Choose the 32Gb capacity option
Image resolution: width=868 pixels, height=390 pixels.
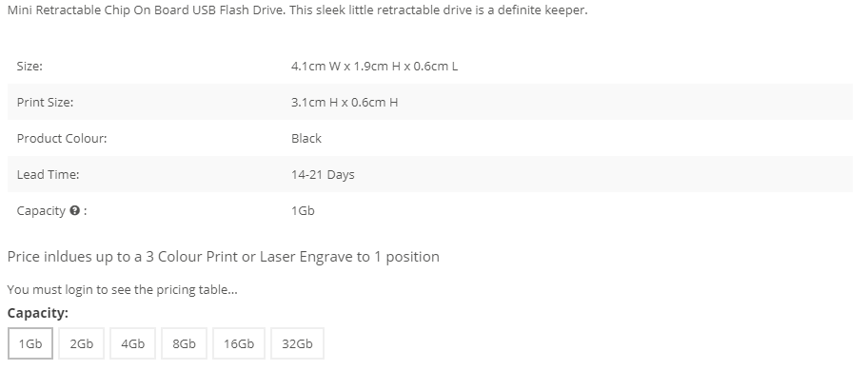297,343
